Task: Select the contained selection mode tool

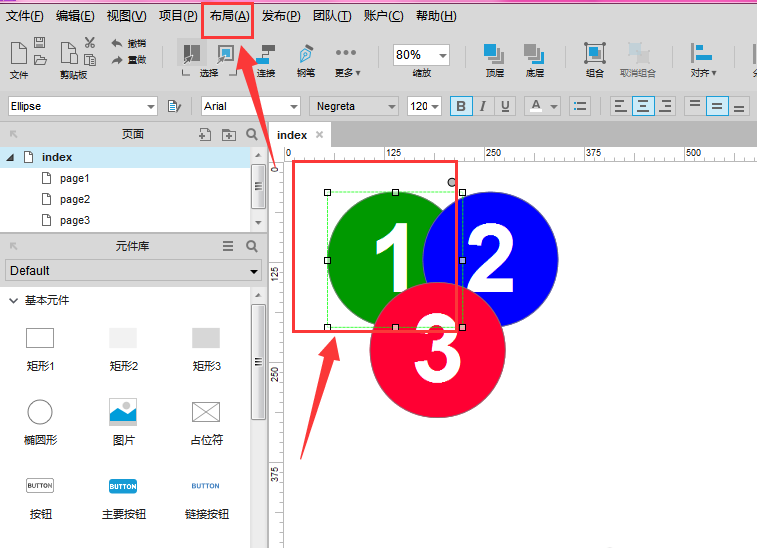Action: 225,53
